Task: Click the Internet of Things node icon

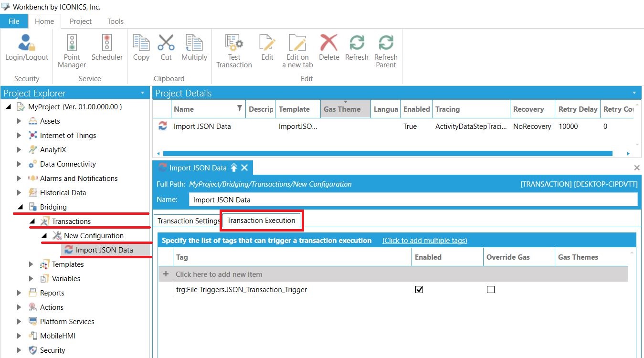Action: (33, 136)
